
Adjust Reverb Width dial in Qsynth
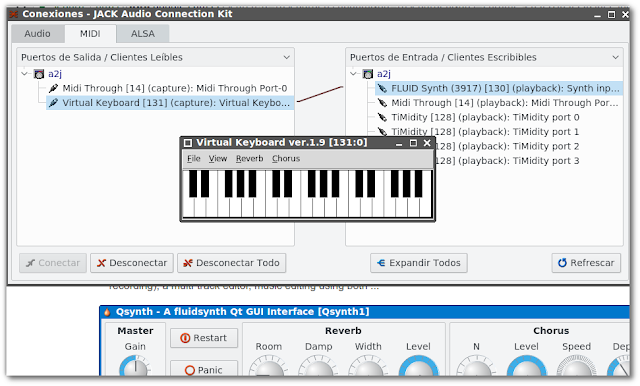click(368, 366)
